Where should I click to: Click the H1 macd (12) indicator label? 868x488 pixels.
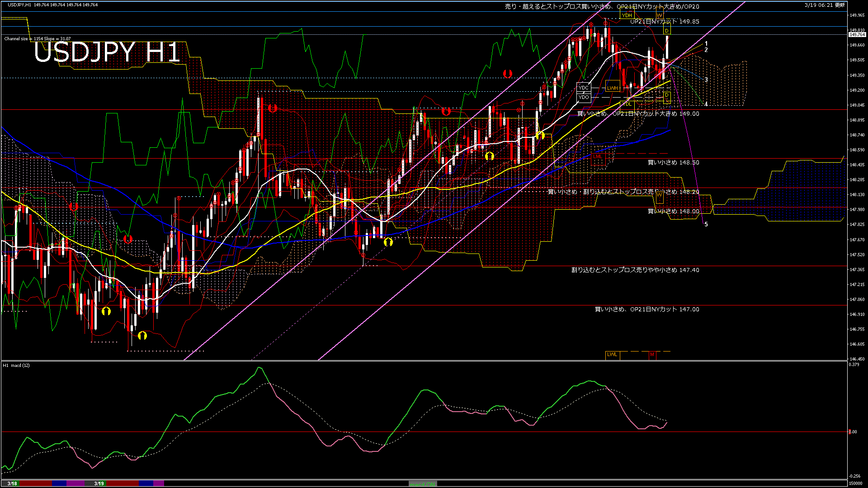tap(17, 365)
